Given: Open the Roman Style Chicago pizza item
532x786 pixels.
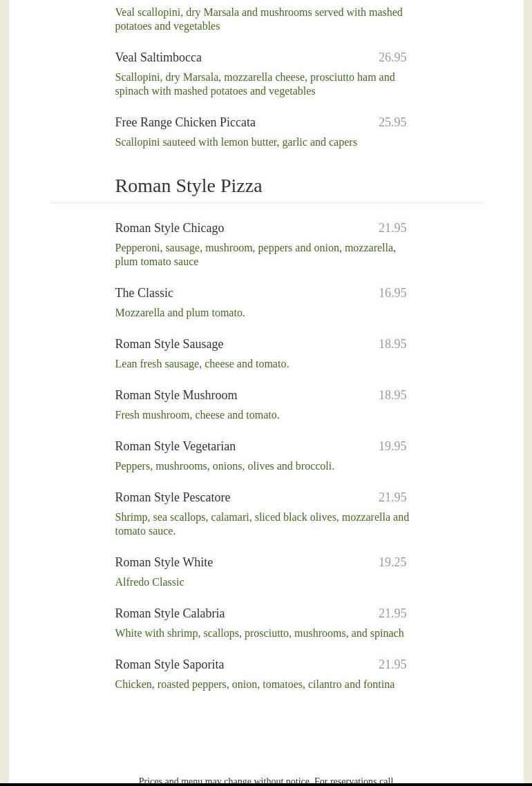Looking at the screenshot, I should pos(169,228).
